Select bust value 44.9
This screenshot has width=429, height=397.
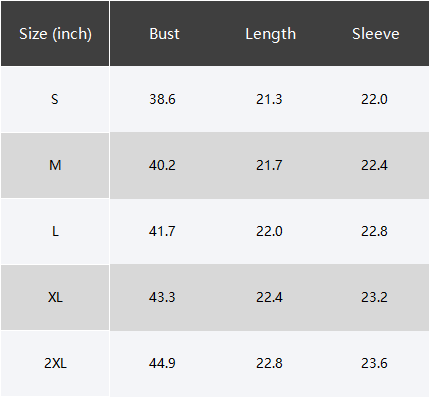click(x=162, y=363)
